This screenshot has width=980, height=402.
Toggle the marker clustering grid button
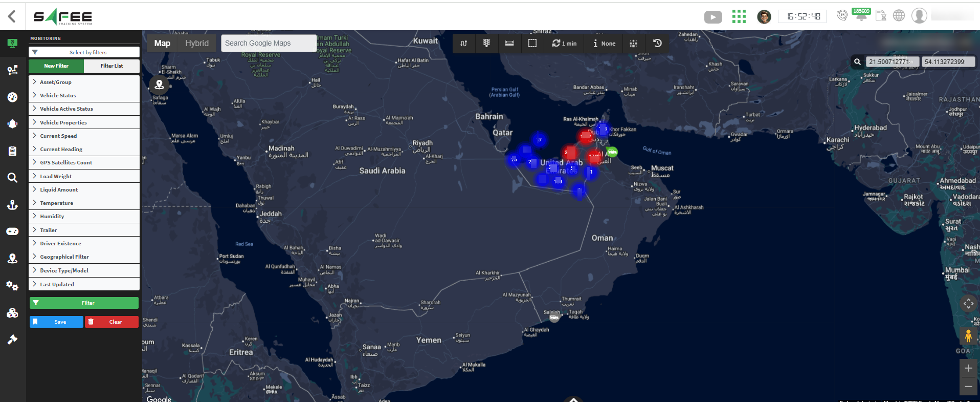(633, 44)
